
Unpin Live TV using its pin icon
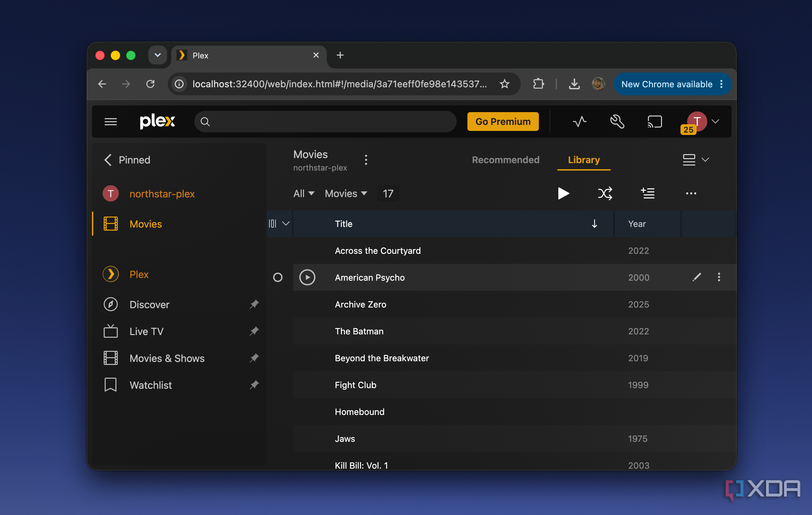(x=254, y=331)
